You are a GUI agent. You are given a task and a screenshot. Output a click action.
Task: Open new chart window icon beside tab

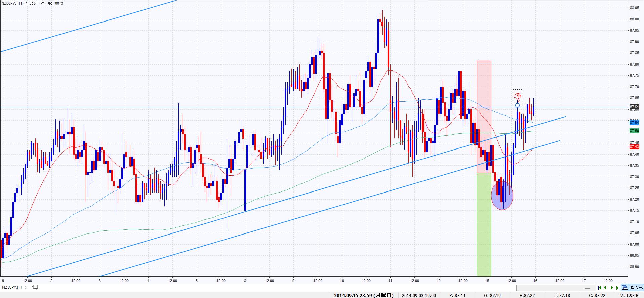click(x=35, y=287)
